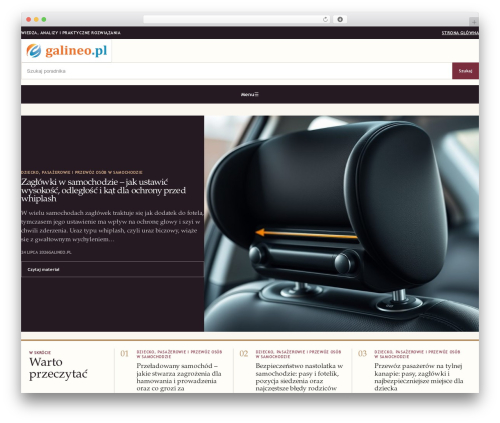Click the galineo.pl logo
The width and height of the screenshot is (500, 423).
[x=67, y=51]
